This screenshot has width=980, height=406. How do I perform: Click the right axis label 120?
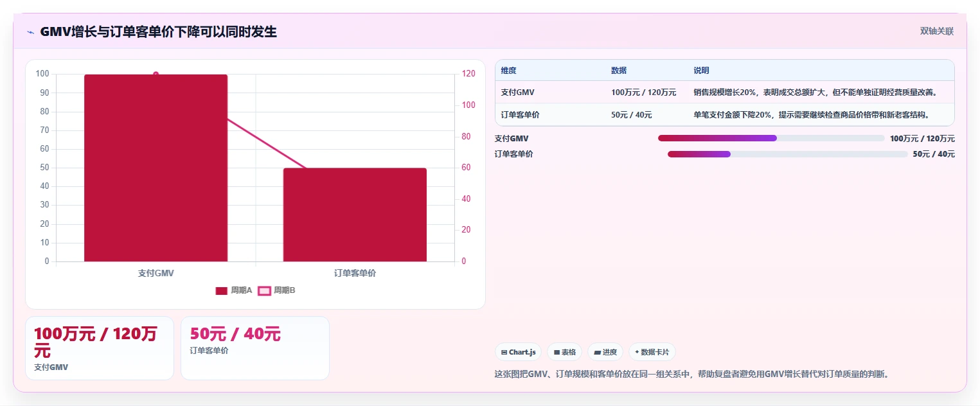point(468,74)
